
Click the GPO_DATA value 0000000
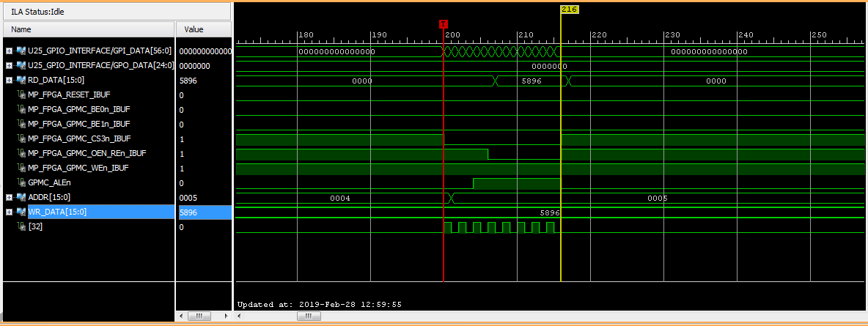(x=195, y=66)
